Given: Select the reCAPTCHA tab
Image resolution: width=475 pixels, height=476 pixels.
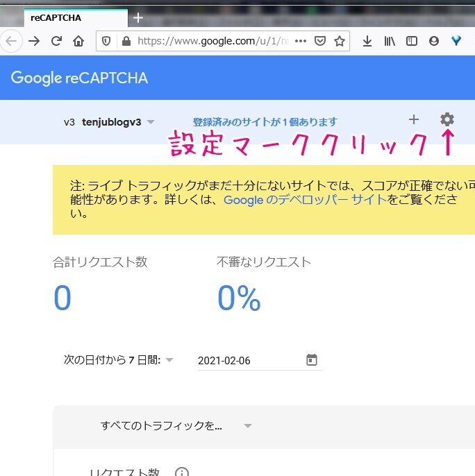Looking at the screenshot, I should pos(76,18).
